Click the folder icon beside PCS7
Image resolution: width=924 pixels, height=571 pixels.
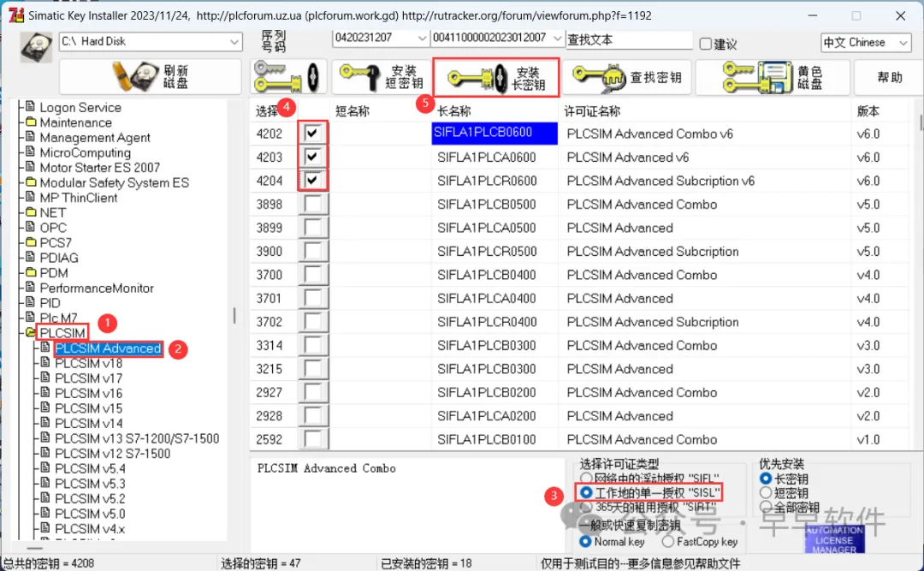tap(31, 242)
